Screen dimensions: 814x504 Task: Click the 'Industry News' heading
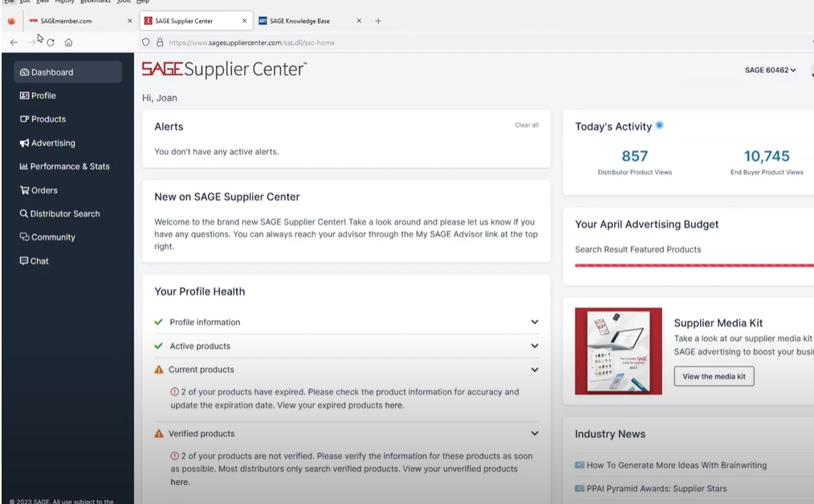[610, 434]
